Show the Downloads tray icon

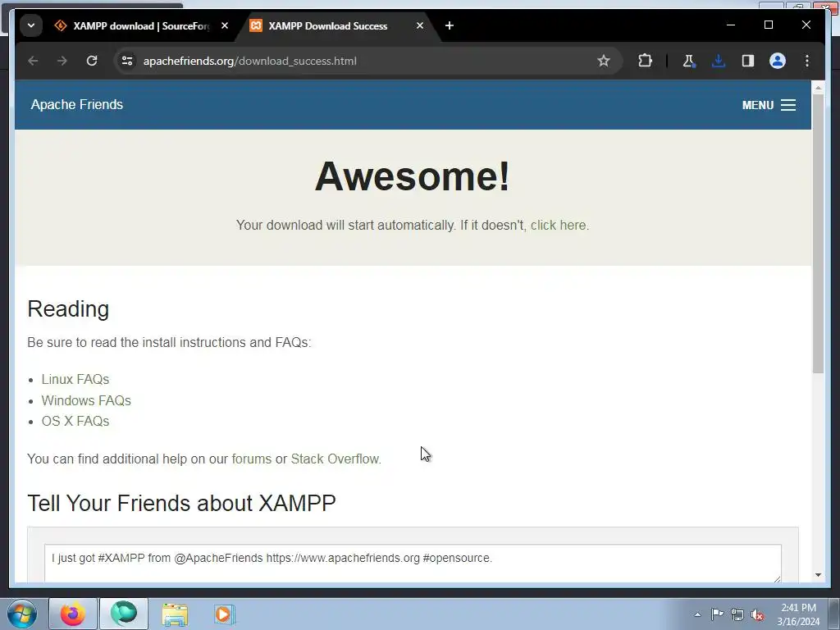coord(719,61)
